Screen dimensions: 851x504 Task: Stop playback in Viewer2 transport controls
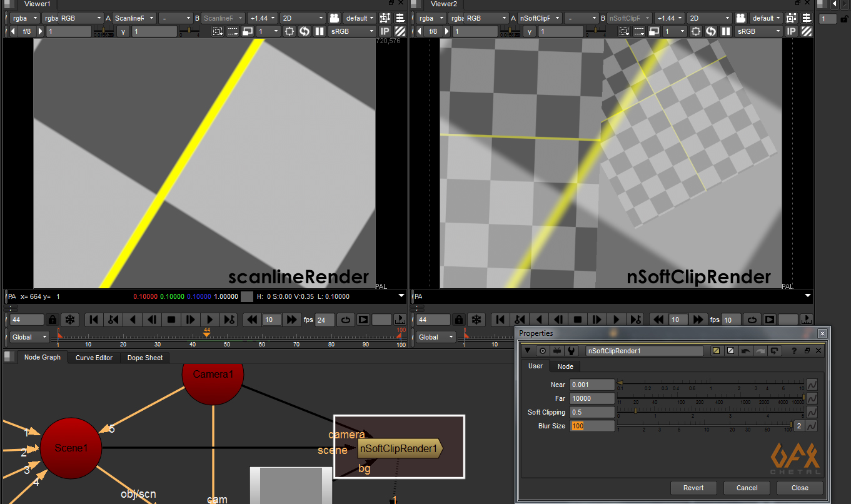click(578, 320)
